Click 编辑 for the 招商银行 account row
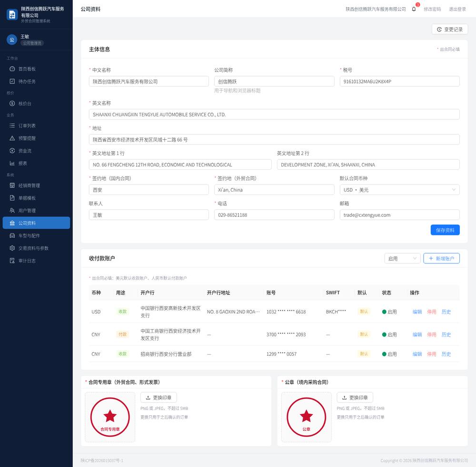The width and height of the screenshot is (476, 467). click(417, 354)
